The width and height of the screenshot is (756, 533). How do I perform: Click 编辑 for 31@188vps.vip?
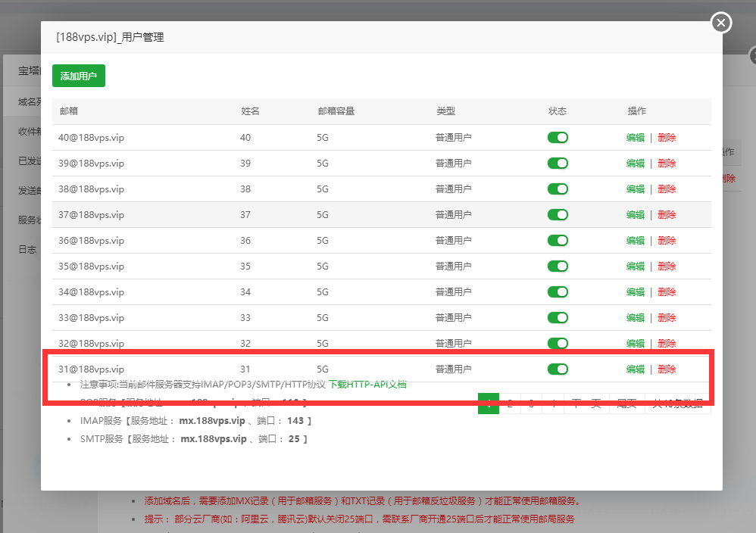(x=636, y=369)
